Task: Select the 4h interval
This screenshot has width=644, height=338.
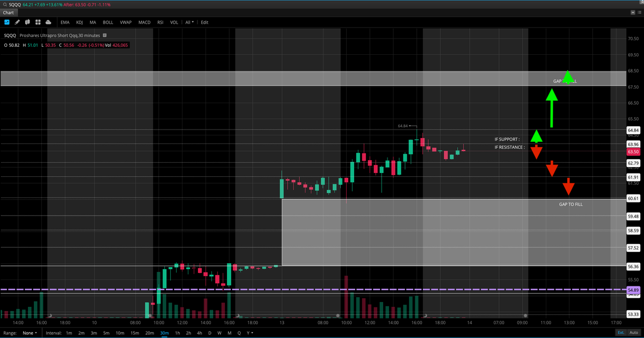Action: coord(199,333)
